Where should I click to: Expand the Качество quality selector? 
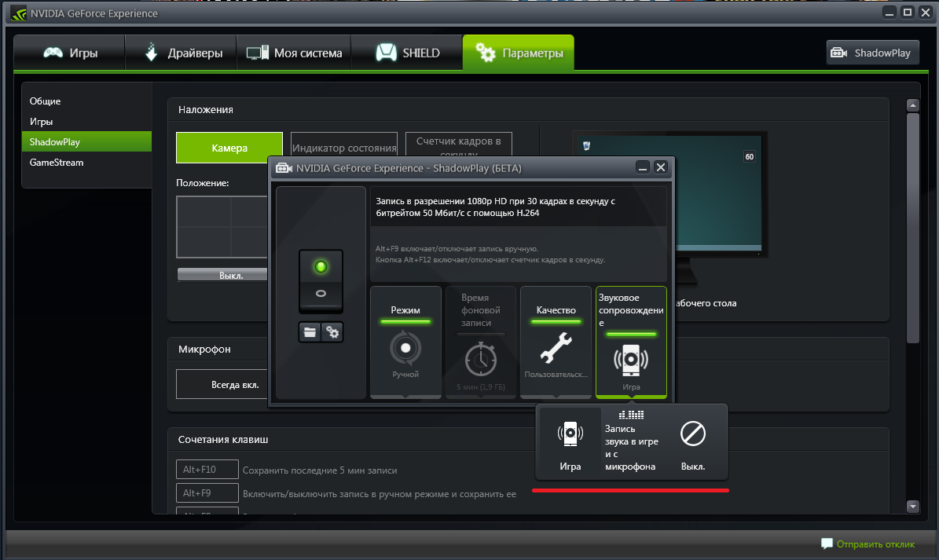point(556,342)
